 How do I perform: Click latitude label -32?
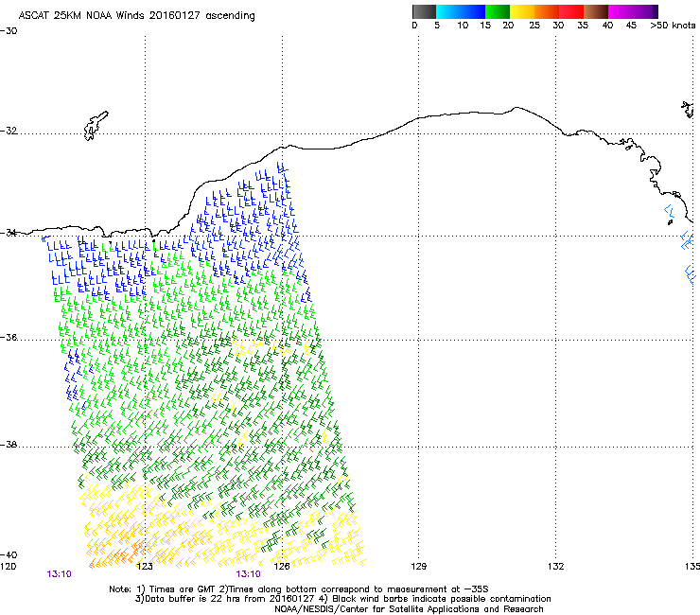9,131
